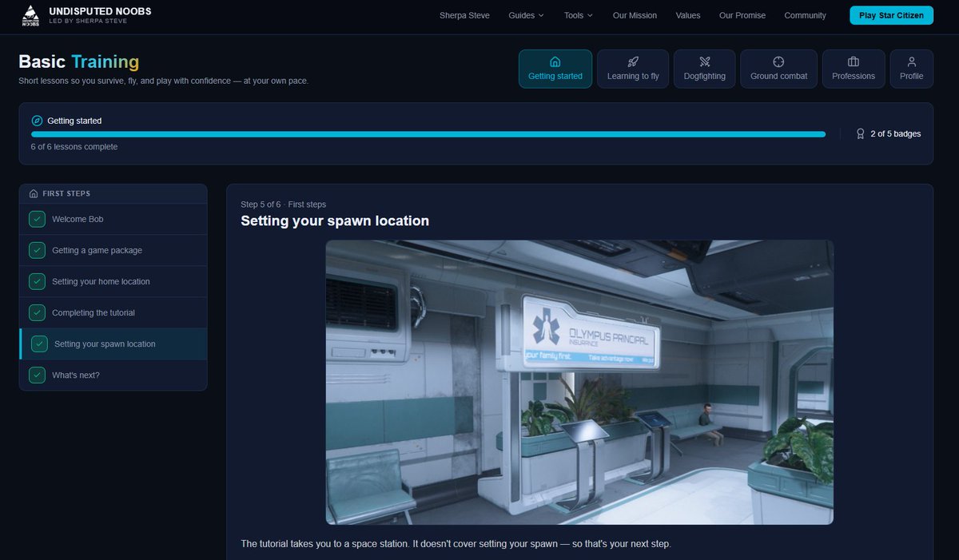This screenshot has width=959, height=560.
Task: Toggle the Setting your spawn location checkbox
Action: coord(39,344)
